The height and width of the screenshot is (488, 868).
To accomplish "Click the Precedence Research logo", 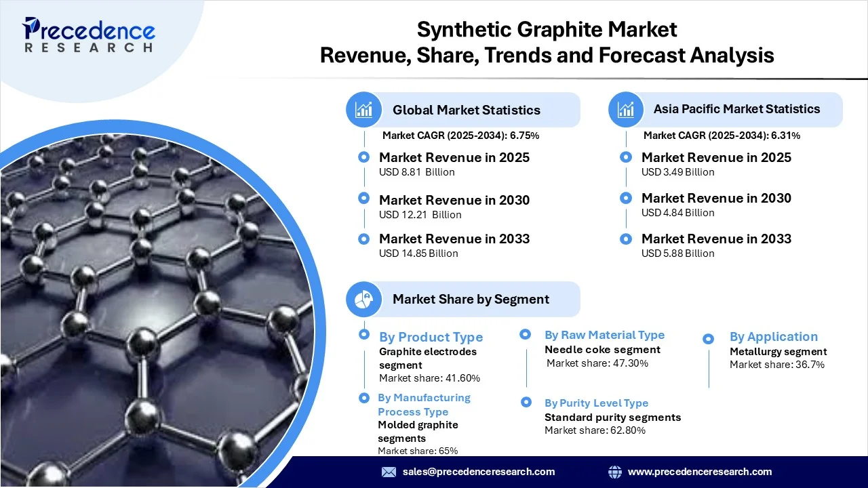I will pos(89,34).
